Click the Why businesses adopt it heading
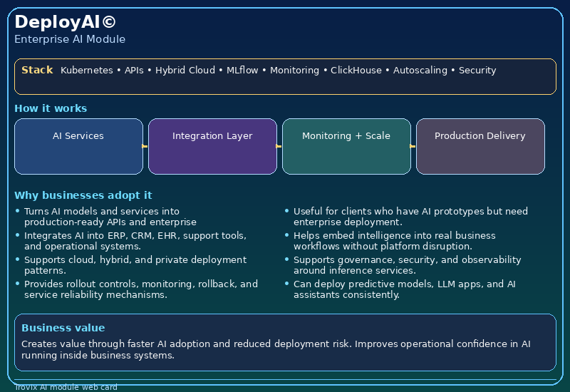The height and width of the screenshot is (392, 570). (83, 195)
